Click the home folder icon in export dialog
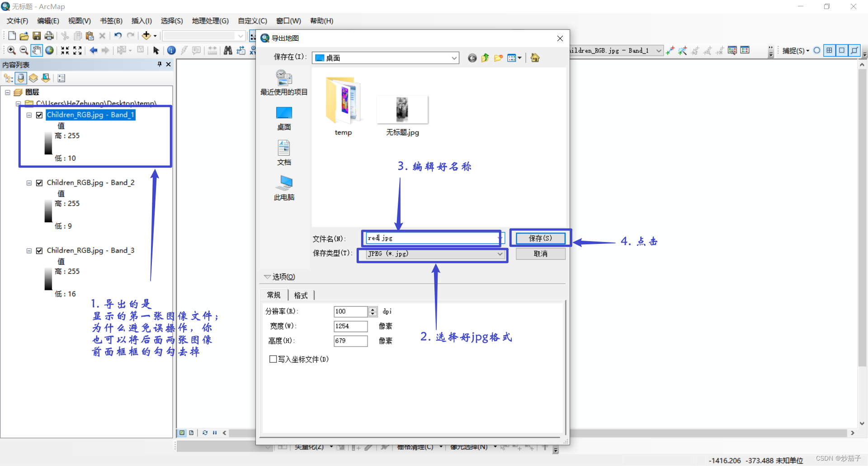 [535, 58]
